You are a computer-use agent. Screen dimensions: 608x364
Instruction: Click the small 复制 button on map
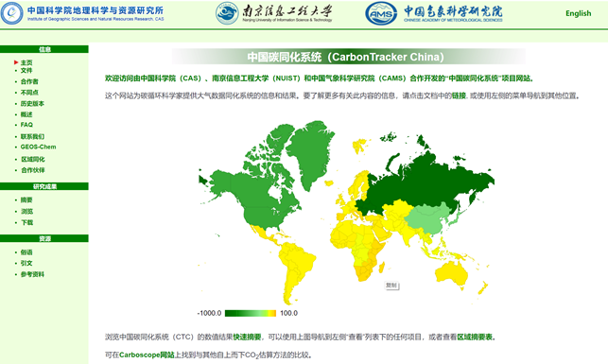click(x=391, y=286)
